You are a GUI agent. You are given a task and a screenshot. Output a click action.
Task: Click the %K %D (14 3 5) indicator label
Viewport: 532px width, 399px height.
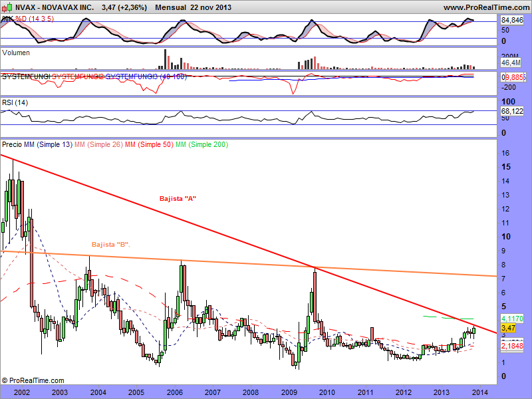point(28,19)
